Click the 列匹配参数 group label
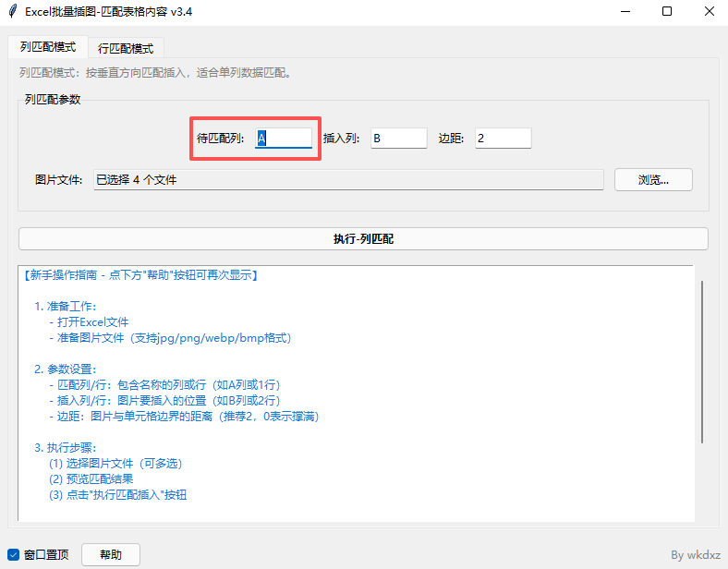The width and height of the screenshot is (728, 569). [x=53, y=100]
